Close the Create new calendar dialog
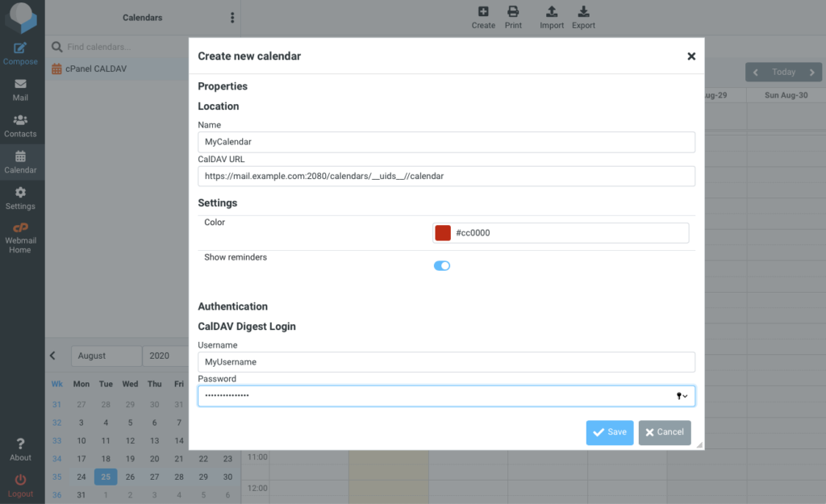Viewport: 826px width, 504px height. click(x=691, y=56)
